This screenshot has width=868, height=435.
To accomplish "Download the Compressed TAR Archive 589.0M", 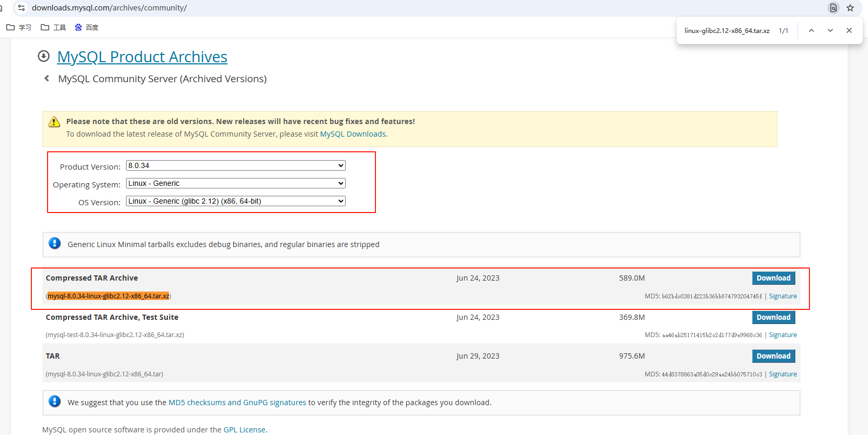I will point(773,278).
